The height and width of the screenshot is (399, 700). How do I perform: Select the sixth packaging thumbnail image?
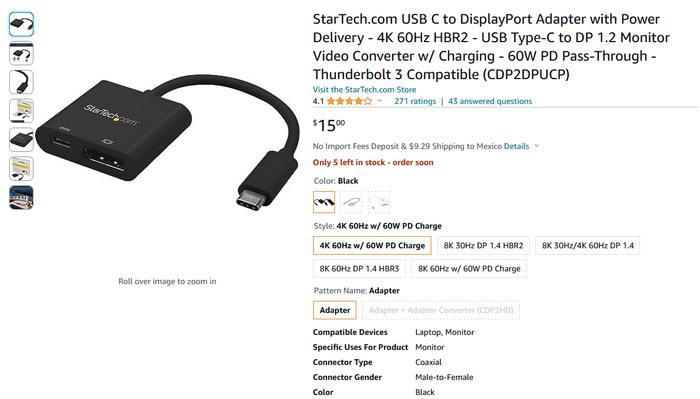21,169
